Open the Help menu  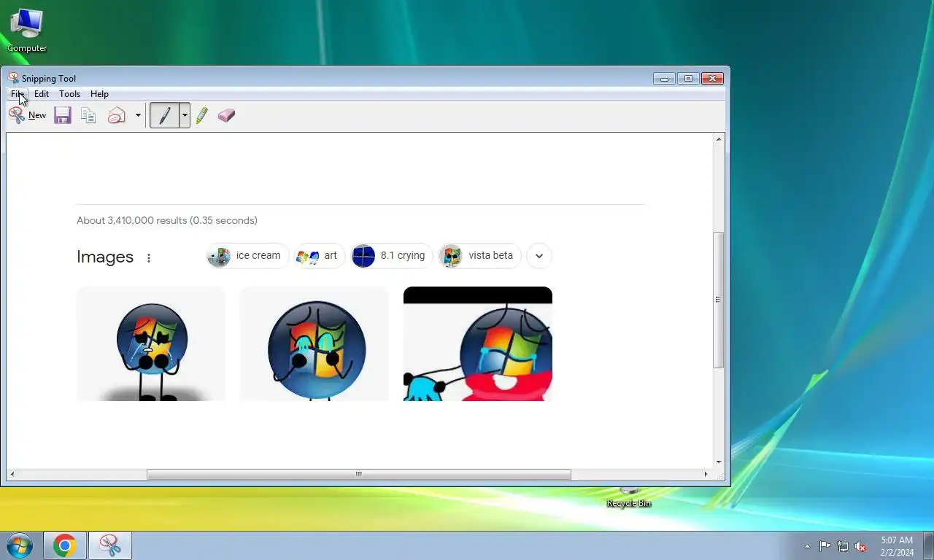[x=99, y=94]
